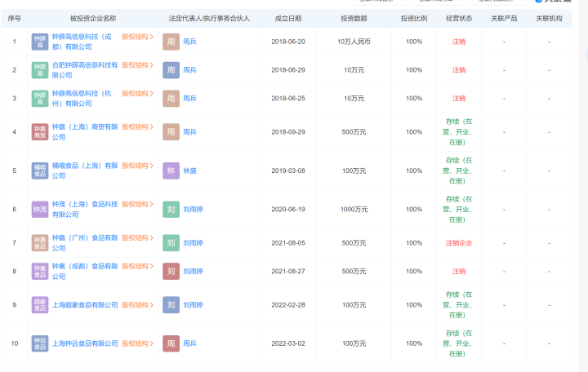
Task: Click 林 avatar for 林盛
Action: click(171, 170)
